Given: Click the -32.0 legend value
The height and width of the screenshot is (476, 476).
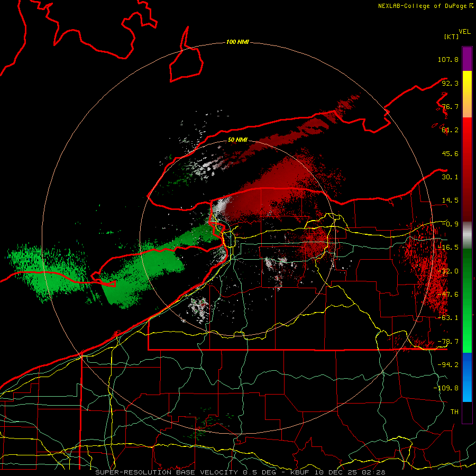Looking at the screenshot, I should (448, 271).
